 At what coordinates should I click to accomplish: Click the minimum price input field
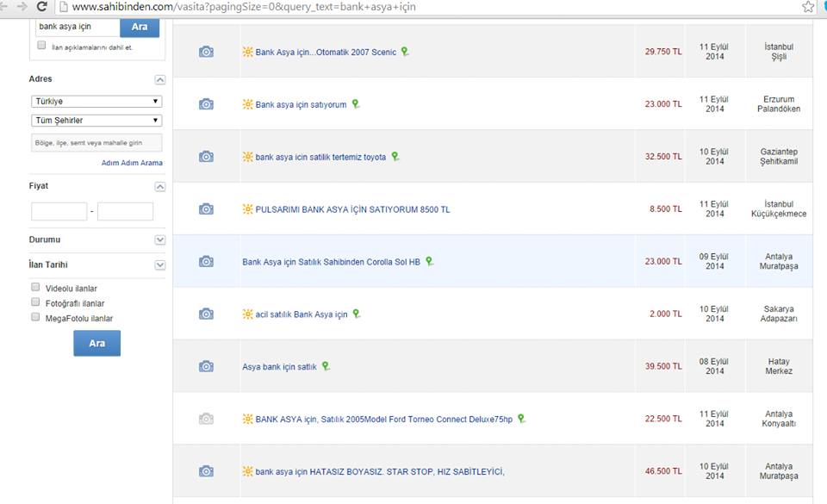click(59, 211)
